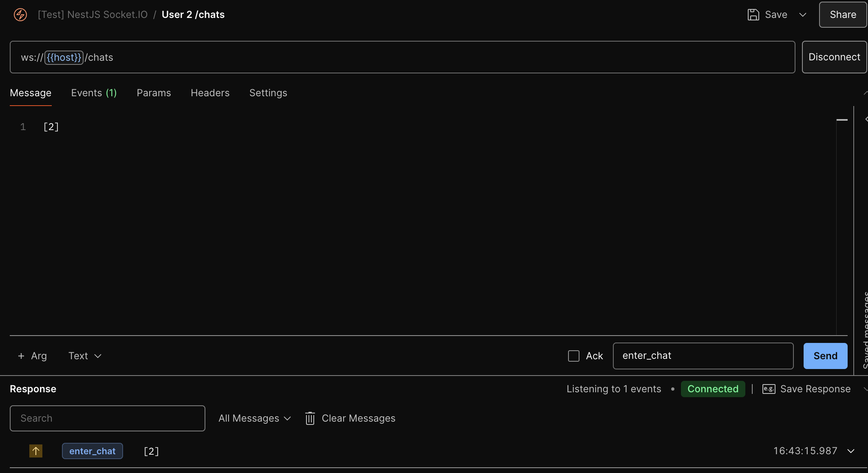Collapse the Saved messages side panel arrow
This screenshot has height=473, width=868.
pos(866,119)
